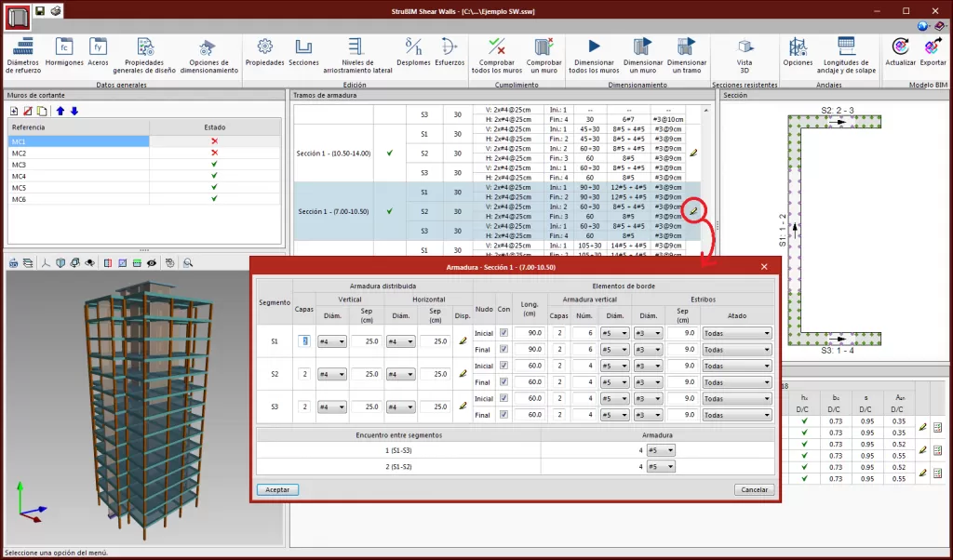Click the Aceptar button

coord(277,489)
